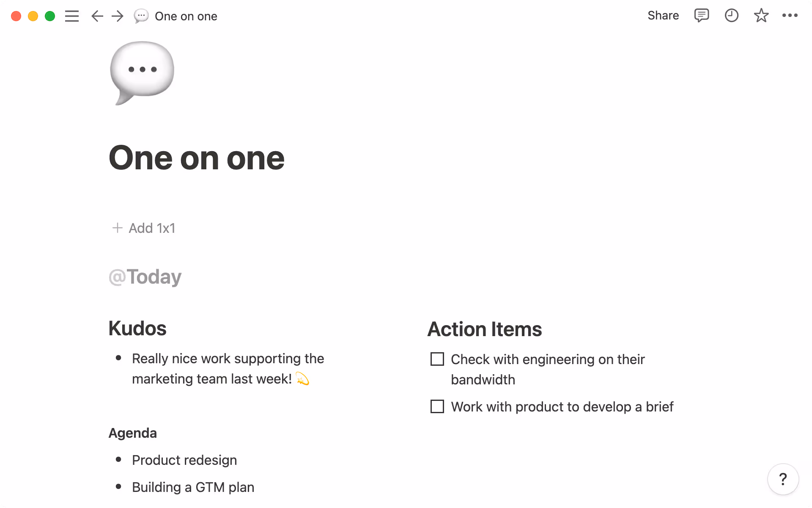The height and width of the screenshot is (508, 812).
Task: Click the 'Product redesign' bullet item
Action: 184,460
